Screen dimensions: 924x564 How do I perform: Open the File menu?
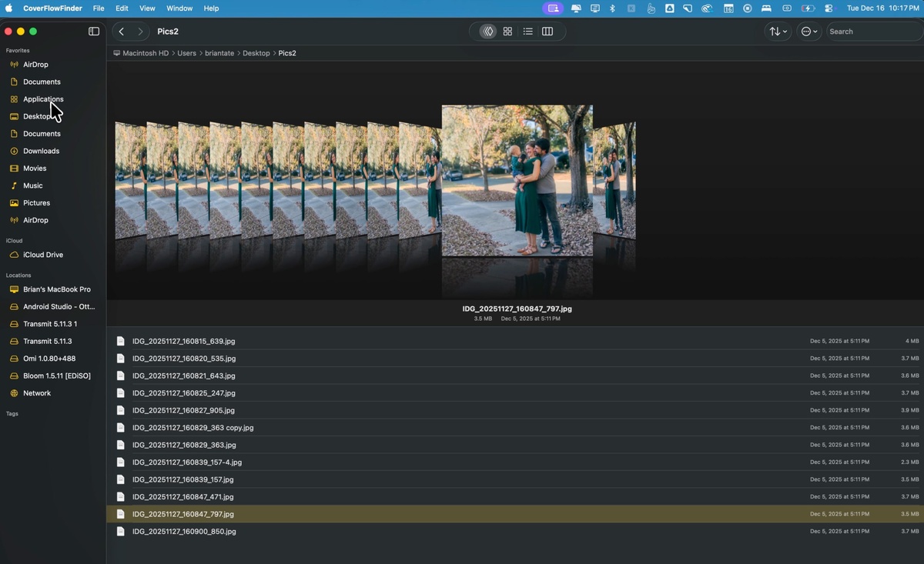(99, 8)
